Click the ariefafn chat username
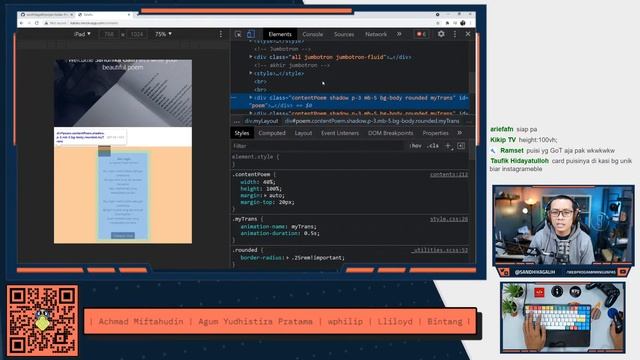Screen dimensions: 640x360 click(501, 129)
